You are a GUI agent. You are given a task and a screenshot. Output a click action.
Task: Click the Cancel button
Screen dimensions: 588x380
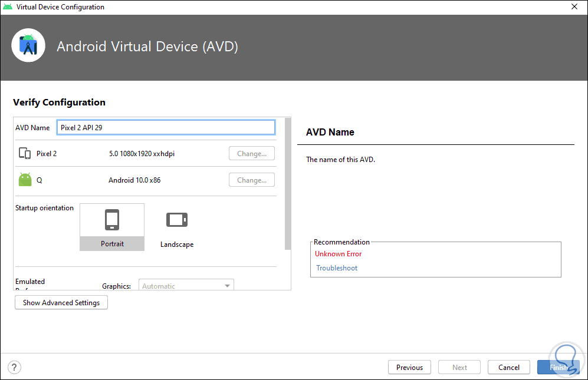click(508, 366)
